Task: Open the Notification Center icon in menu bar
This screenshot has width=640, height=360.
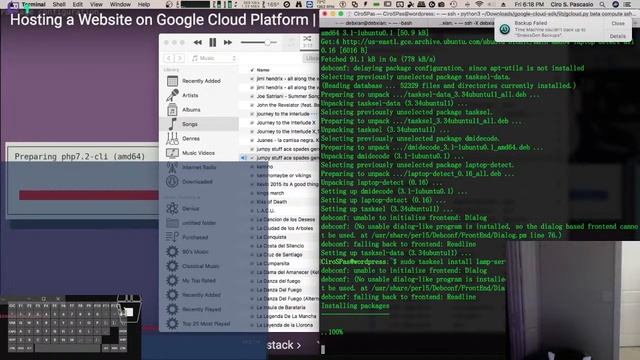Action: 627,4
